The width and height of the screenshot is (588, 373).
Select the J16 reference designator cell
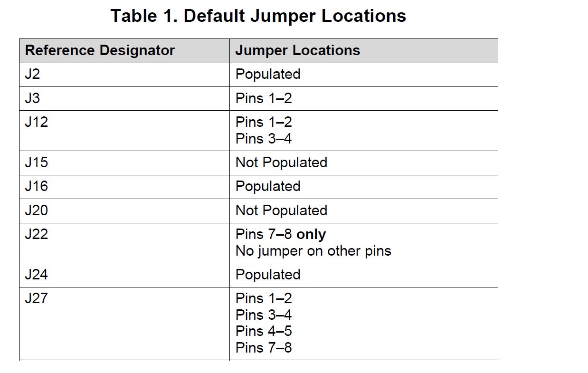coord(37,186)
